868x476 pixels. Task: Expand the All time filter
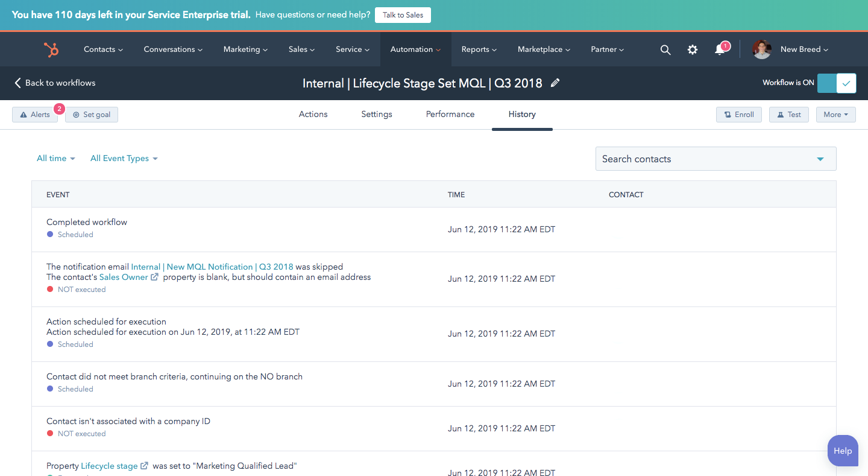[x=55, y=159]
